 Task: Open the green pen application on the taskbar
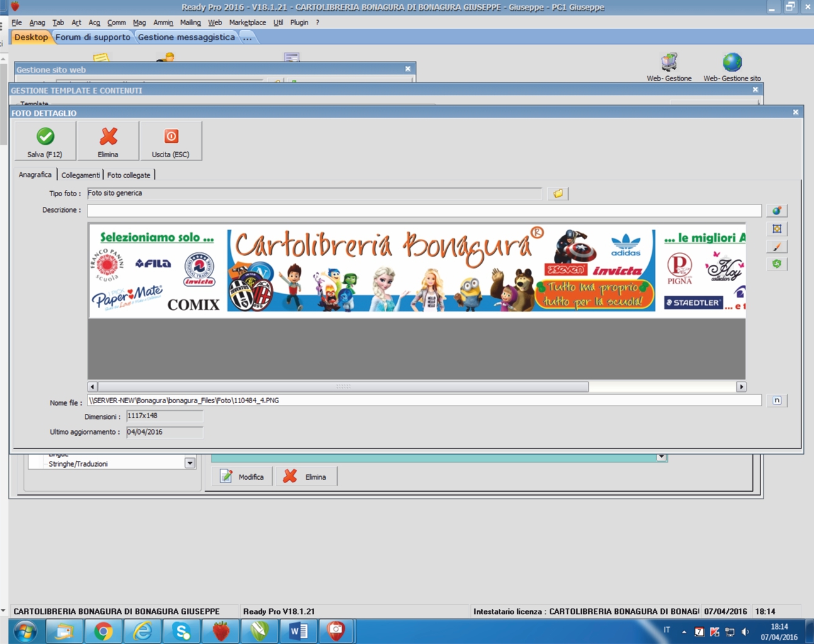tap(259, 631)
